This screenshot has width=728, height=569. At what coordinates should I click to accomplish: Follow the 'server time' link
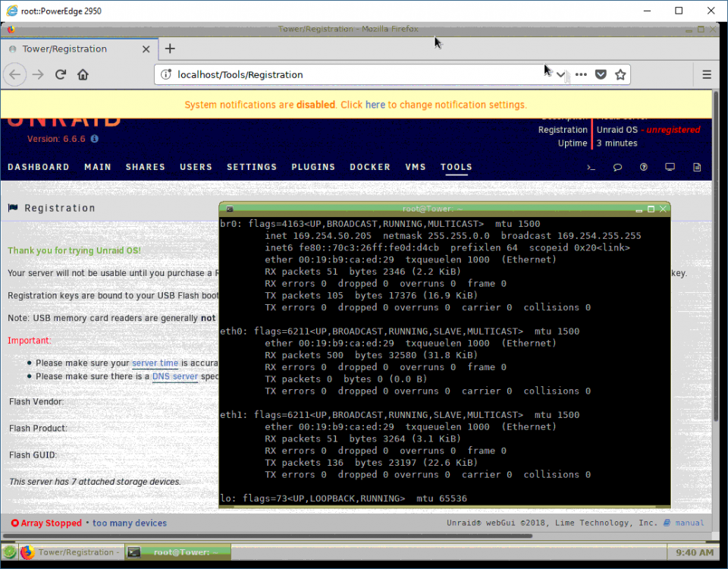coord(155,363)
